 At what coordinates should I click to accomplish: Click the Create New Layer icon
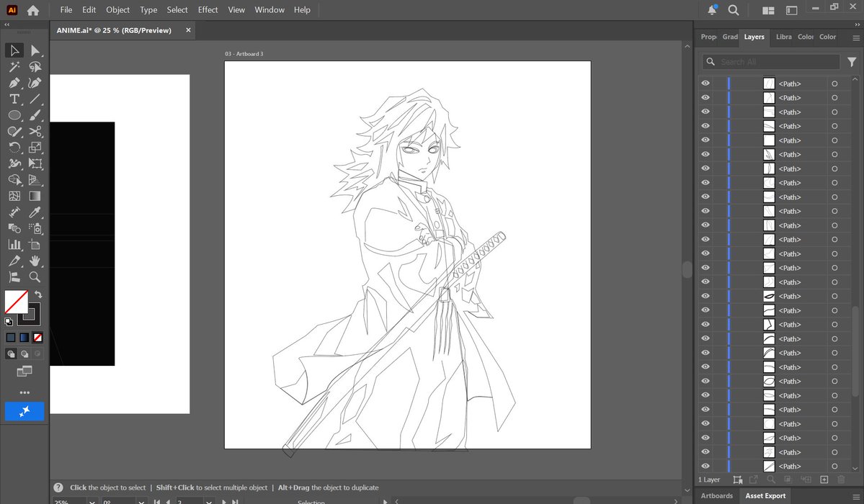click(x=824, y=480)
